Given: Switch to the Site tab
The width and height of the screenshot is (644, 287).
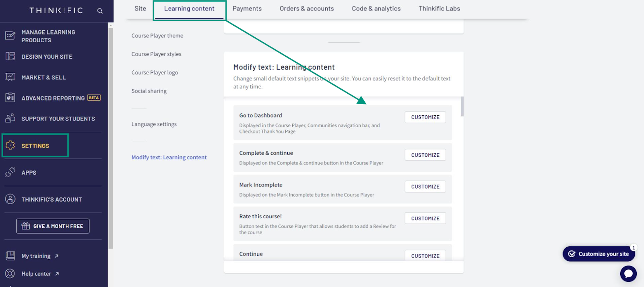Looking at the screenshot, I should [140, 8].
